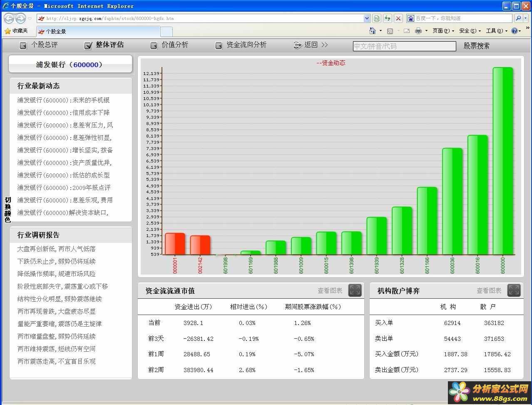Click the 浦发银行(600000) header button

70,65
